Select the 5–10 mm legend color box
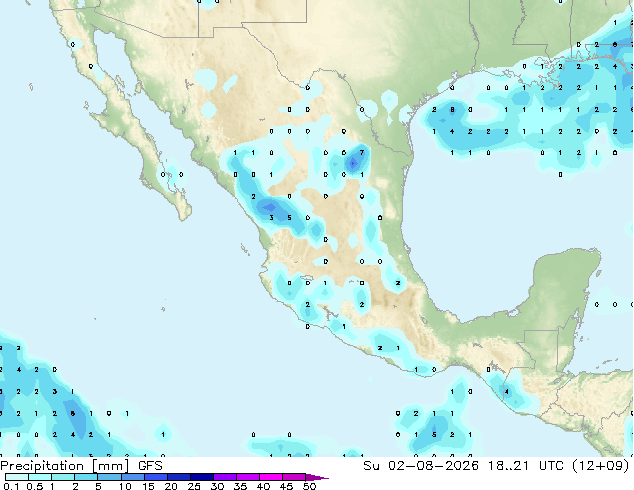This screenshot has width=634, height=490. pyautogui.click(x=109, y=477)
